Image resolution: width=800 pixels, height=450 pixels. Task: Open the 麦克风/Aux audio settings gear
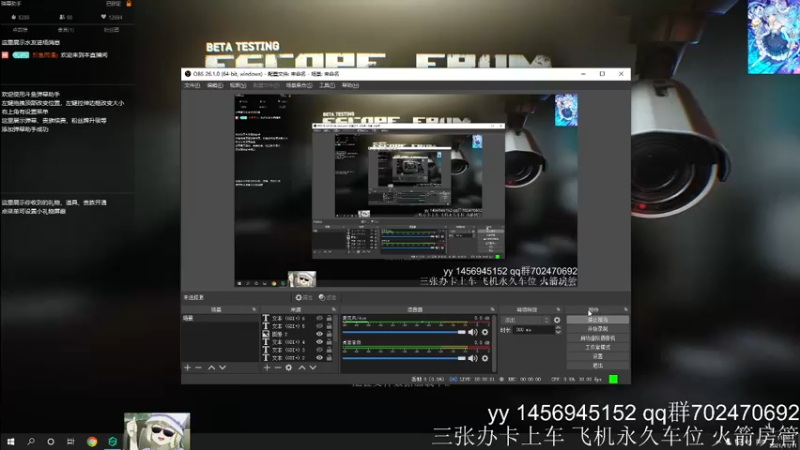485,332
